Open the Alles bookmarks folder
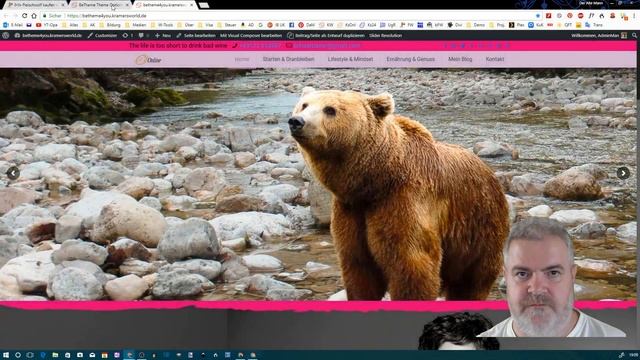 [70, 25]
